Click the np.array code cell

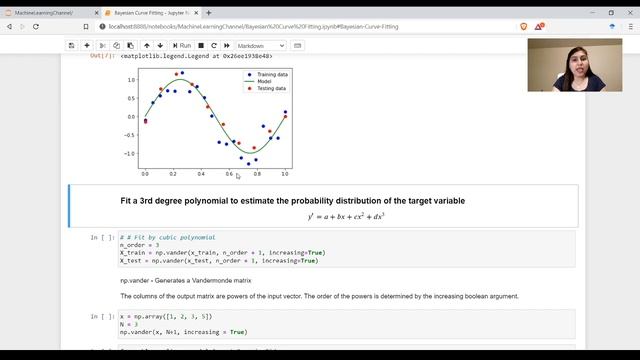(347, 324)
